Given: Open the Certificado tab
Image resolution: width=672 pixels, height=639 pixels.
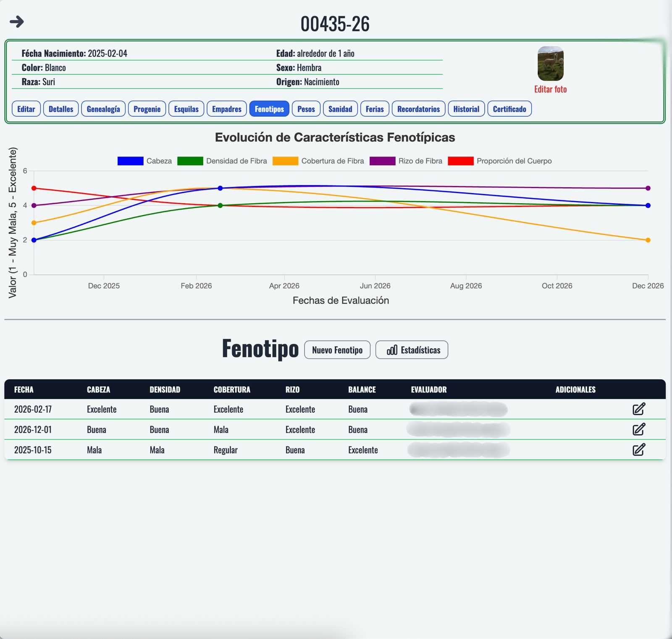Looking at the screenshot, I should 509,109.
